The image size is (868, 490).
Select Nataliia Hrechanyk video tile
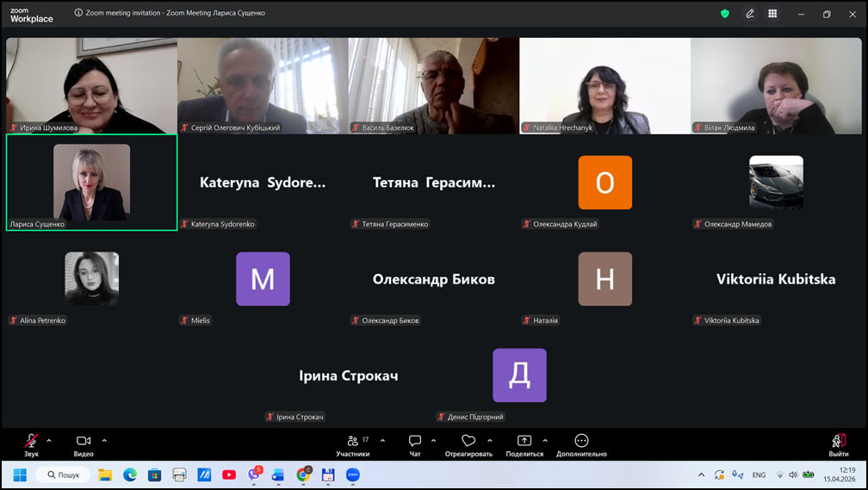pyautogui.click(x=604, y=86)
